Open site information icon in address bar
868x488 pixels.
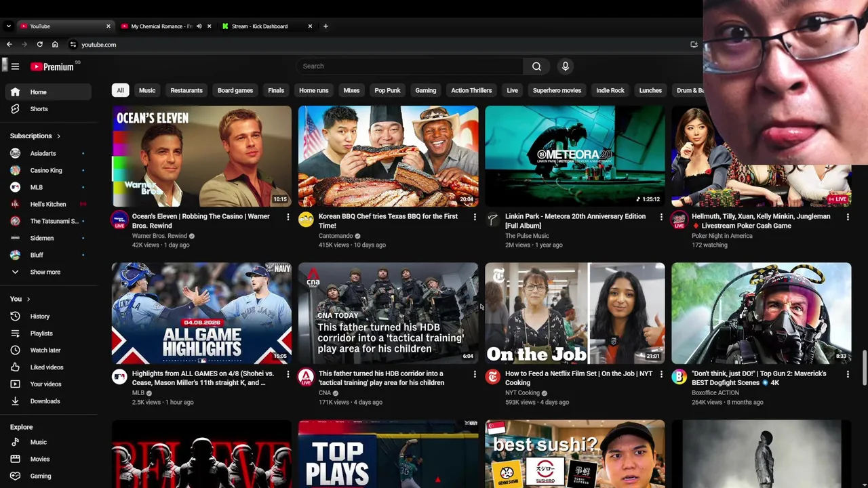(x=73, y=45)
